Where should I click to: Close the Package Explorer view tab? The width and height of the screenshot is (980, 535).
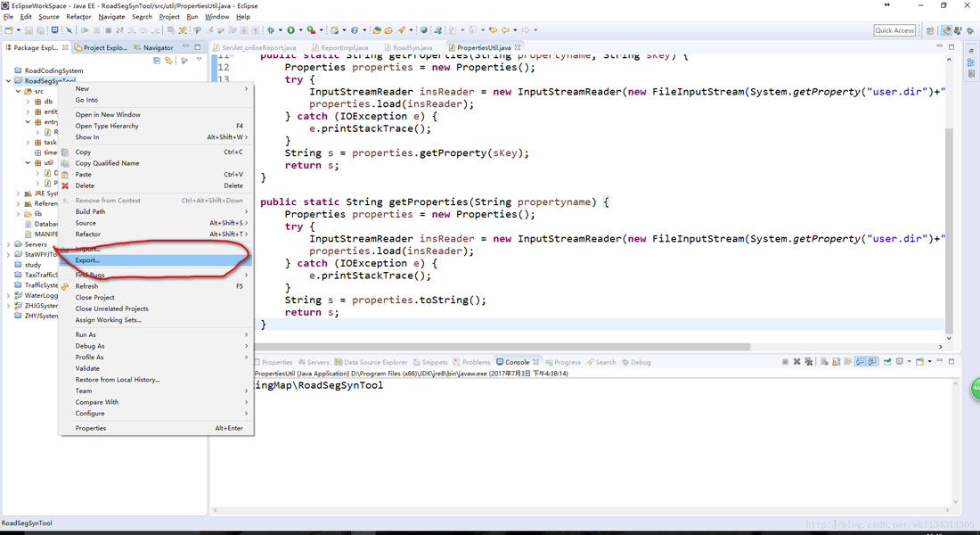tap(65, 47)
